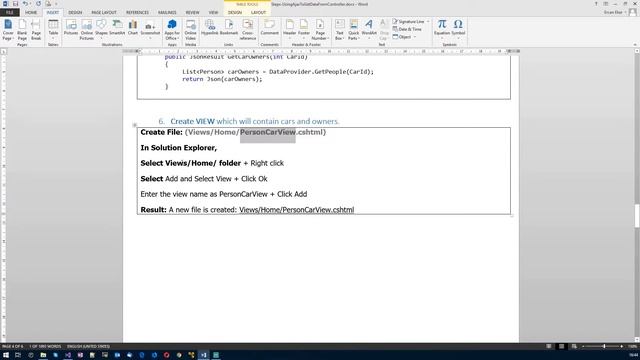Viewport: 640px width, 360px height.
Task: Open the FILE tab
Action: click(10, 12)
